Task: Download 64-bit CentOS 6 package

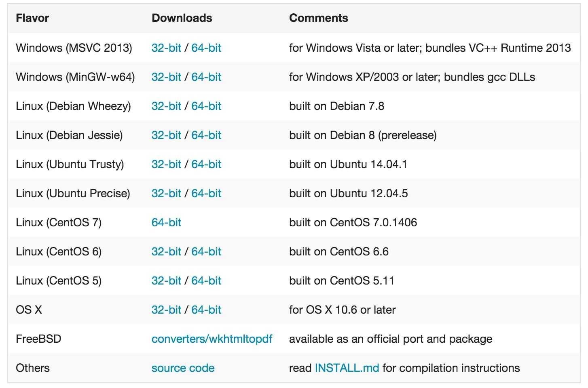Action: pyautogui.click(x=206, y=251)
